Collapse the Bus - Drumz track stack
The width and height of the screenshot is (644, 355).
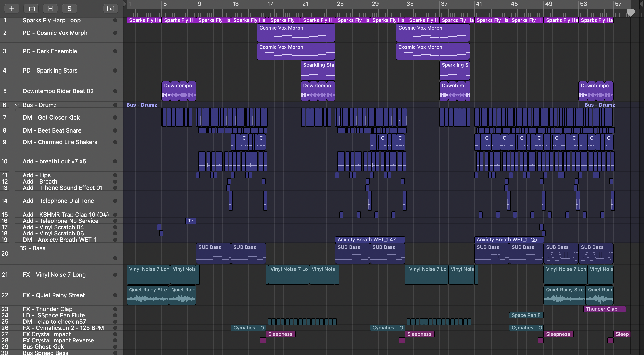point(17,105)
